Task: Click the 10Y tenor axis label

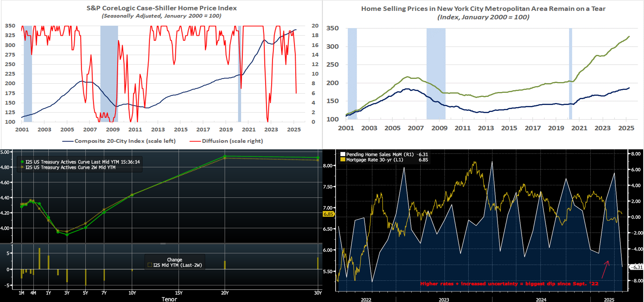Action: click(132, 293)
